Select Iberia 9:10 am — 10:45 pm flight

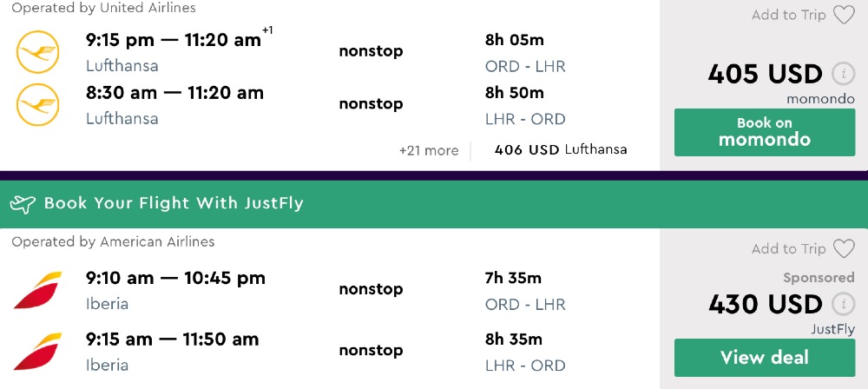(x=175, y=279)
